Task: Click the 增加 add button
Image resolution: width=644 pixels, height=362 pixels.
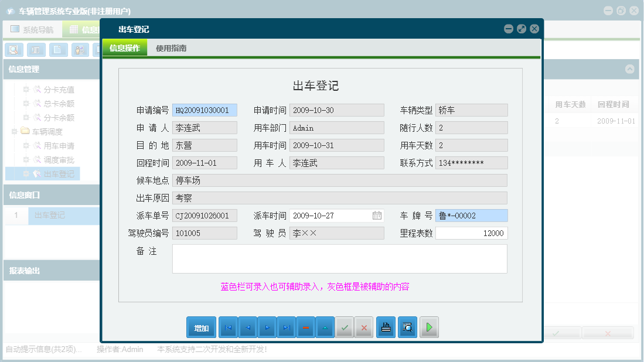Action: (x=201, y=327)
